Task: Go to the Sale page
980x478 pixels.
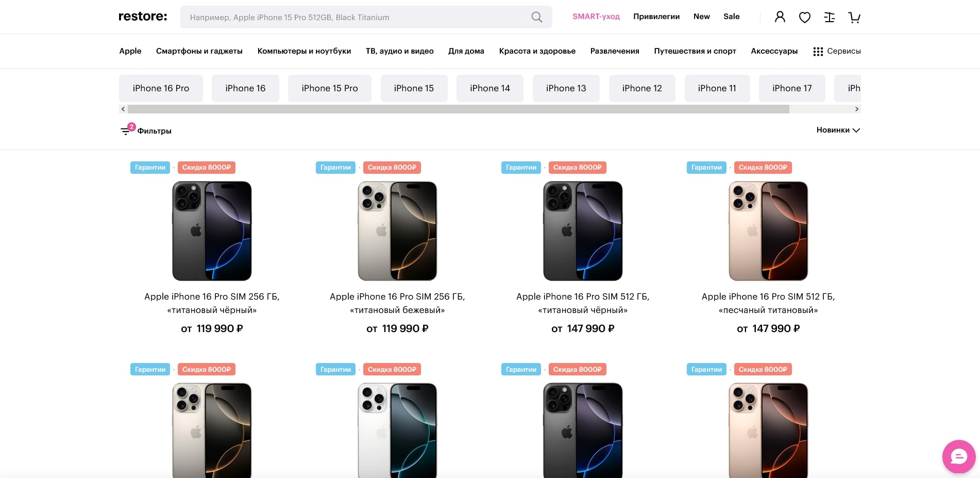Action: click(x=731, y=17)
